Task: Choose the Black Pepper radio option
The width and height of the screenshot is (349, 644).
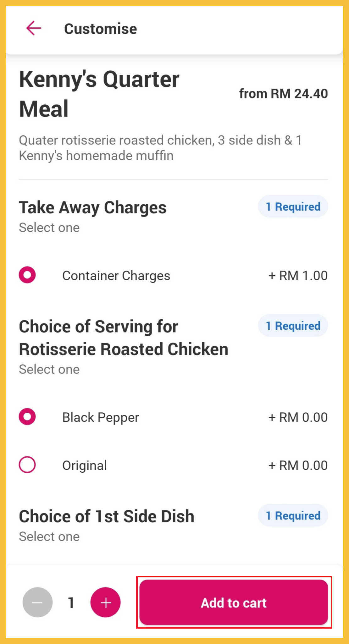Action: click(27, 417)
